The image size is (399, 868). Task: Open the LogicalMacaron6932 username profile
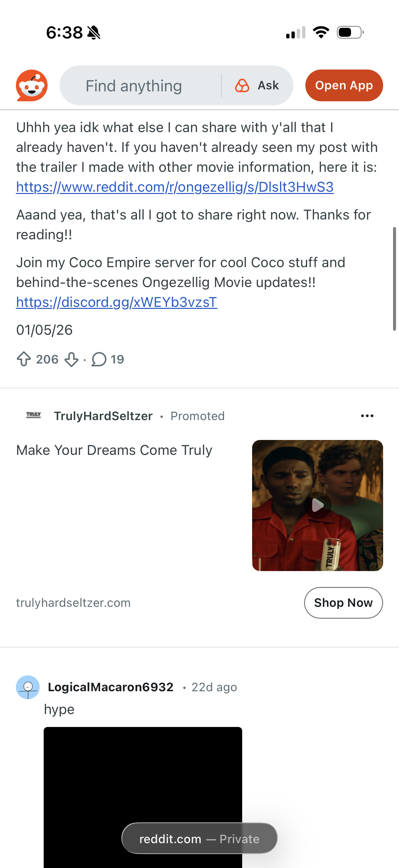point(111,687)
